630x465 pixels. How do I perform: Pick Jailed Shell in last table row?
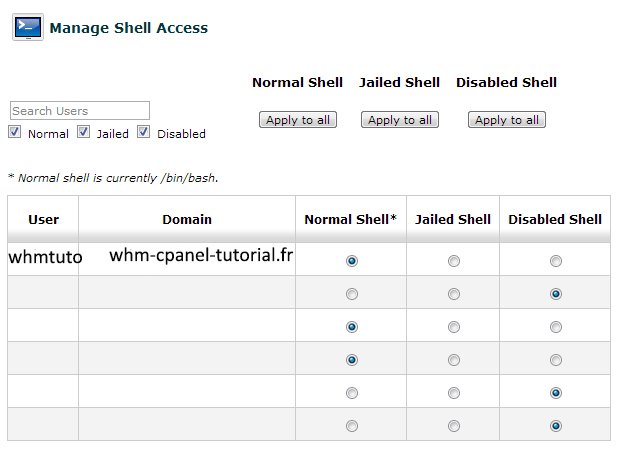454,426
